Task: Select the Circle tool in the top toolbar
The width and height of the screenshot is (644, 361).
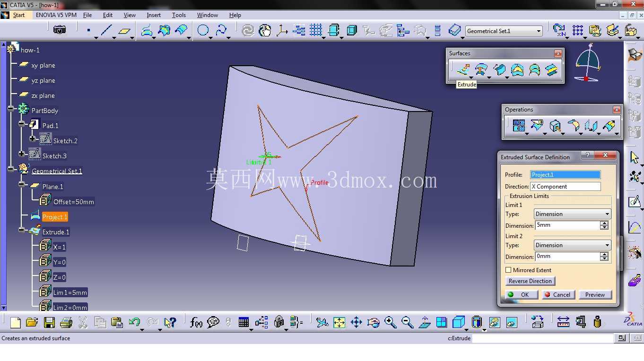Action: point(203,31)
